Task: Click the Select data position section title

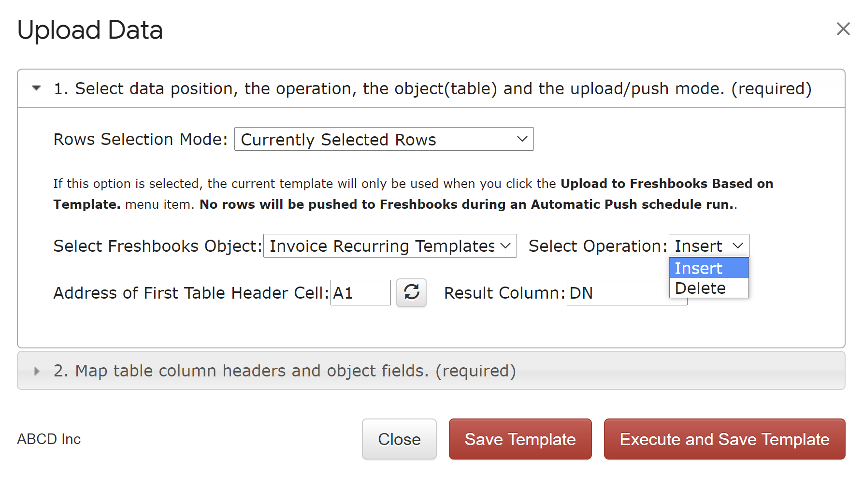Action: 432,88
